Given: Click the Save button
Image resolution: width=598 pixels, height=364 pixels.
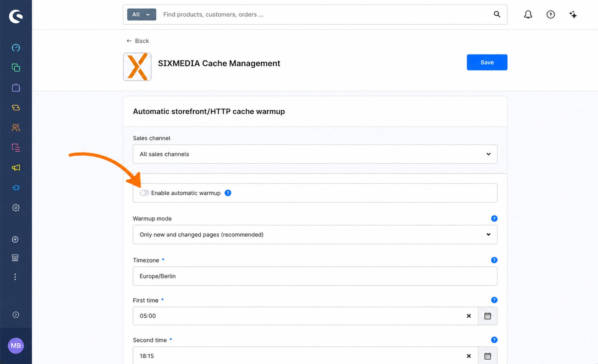Looking at the screenshot, I should pos(487,62).
